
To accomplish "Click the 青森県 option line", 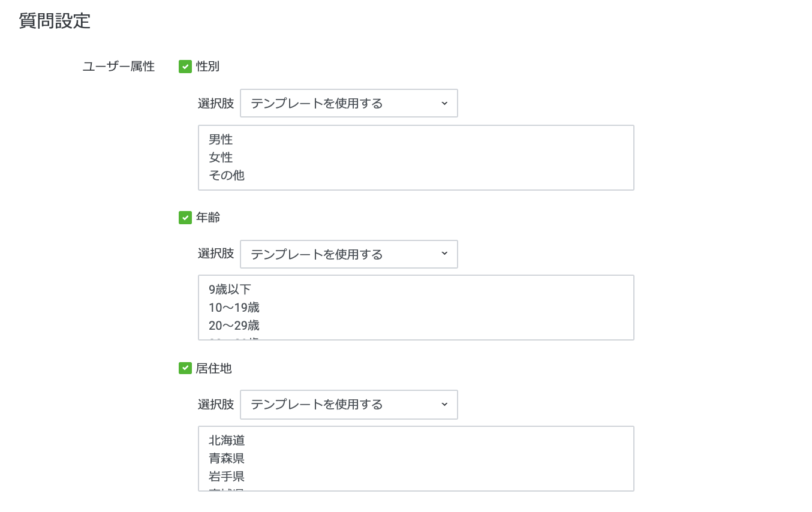I will pyautogui.click(x=227, y=459).
